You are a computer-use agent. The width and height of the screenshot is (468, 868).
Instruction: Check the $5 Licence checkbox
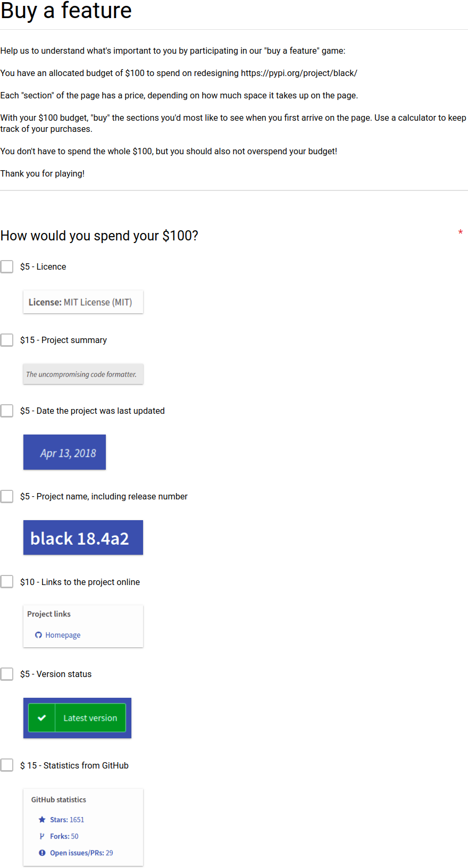(x=7, y=266)
